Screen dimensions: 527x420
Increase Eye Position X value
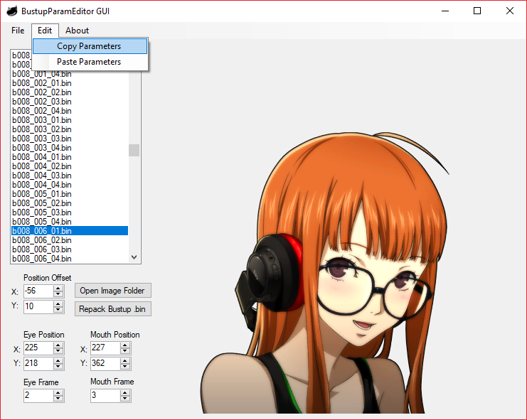(x=58, y=345)
